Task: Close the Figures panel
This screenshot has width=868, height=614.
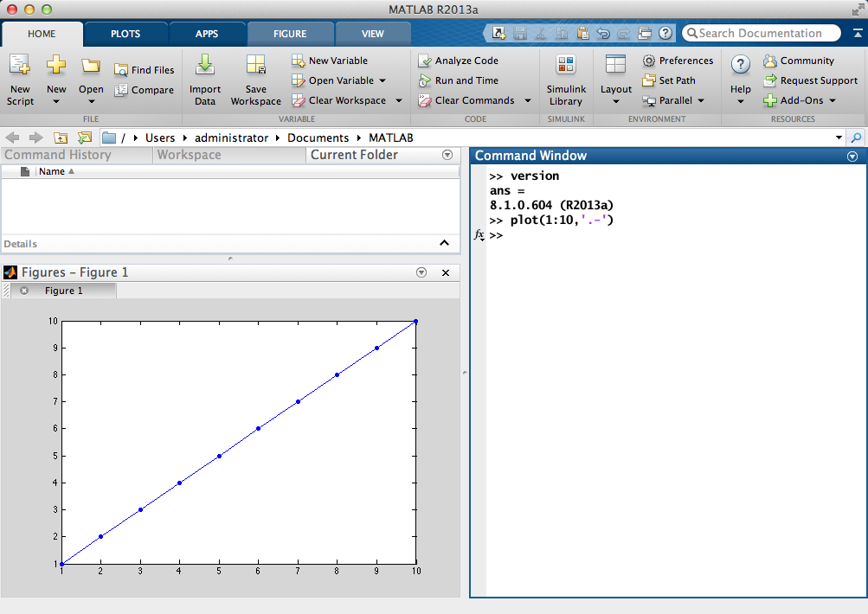Action: click(x=446, y=272)
